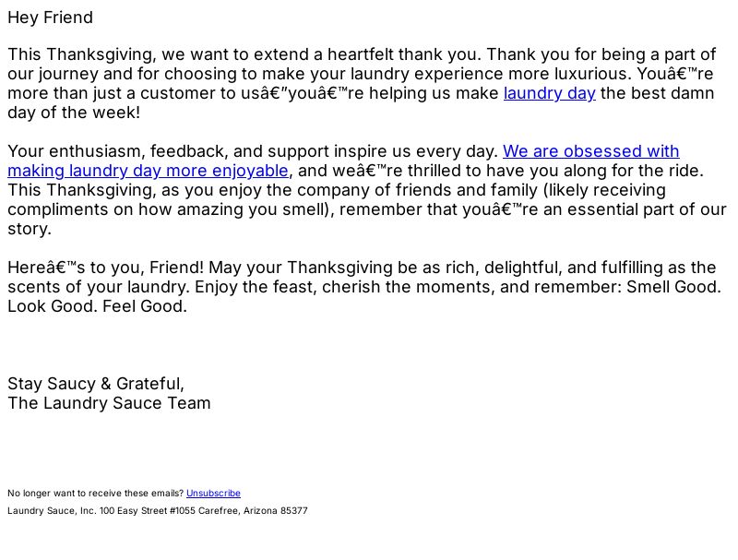Follow the "We are obsessed with" link
Screen dimensions: 738x560
(x=590, y=151)
